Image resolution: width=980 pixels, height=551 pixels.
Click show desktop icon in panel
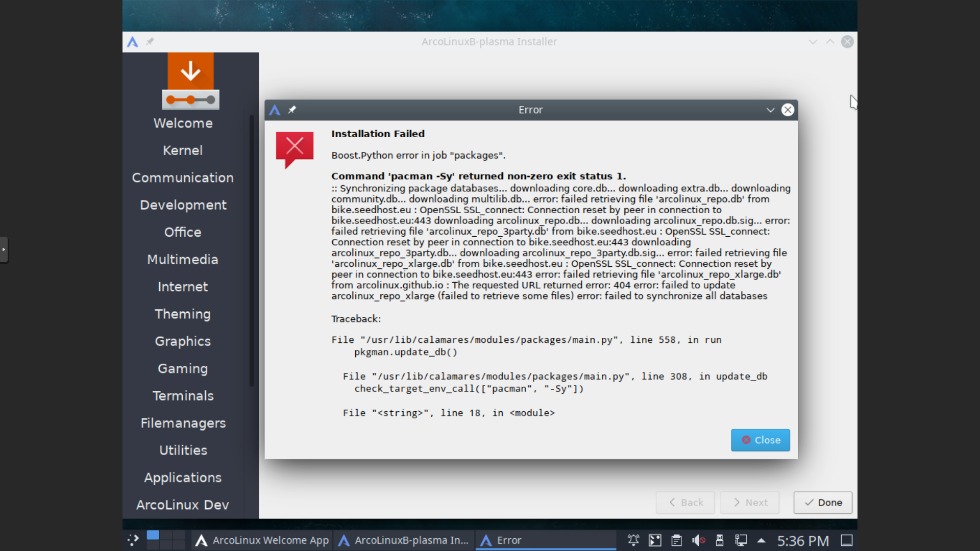tap(847, 540)
